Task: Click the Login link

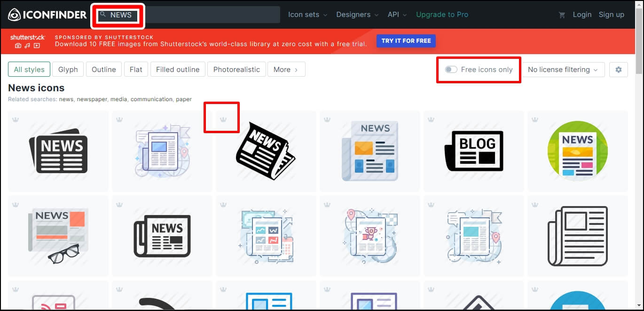Action: (582, 15)
